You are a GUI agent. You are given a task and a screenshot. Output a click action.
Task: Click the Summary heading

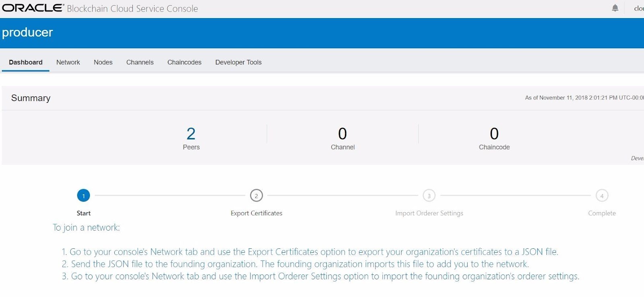click(x=31, y=98)
